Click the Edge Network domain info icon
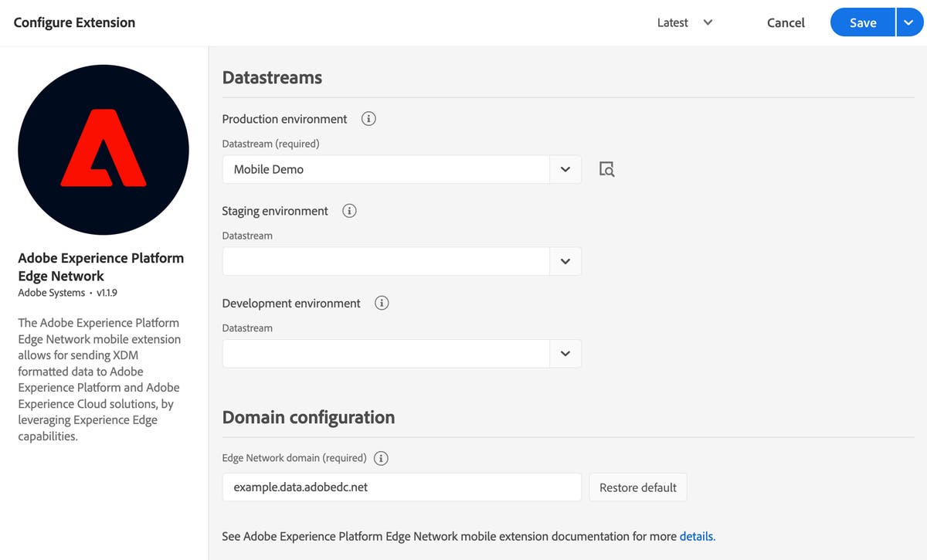Viewport: 927px width, 560px height. coord(381,458)
